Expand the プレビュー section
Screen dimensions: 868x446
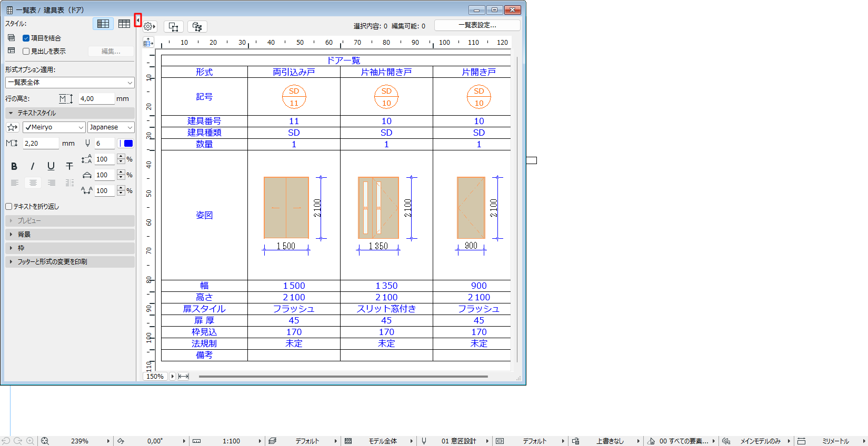pyautogui.click(x=70, y=221)
